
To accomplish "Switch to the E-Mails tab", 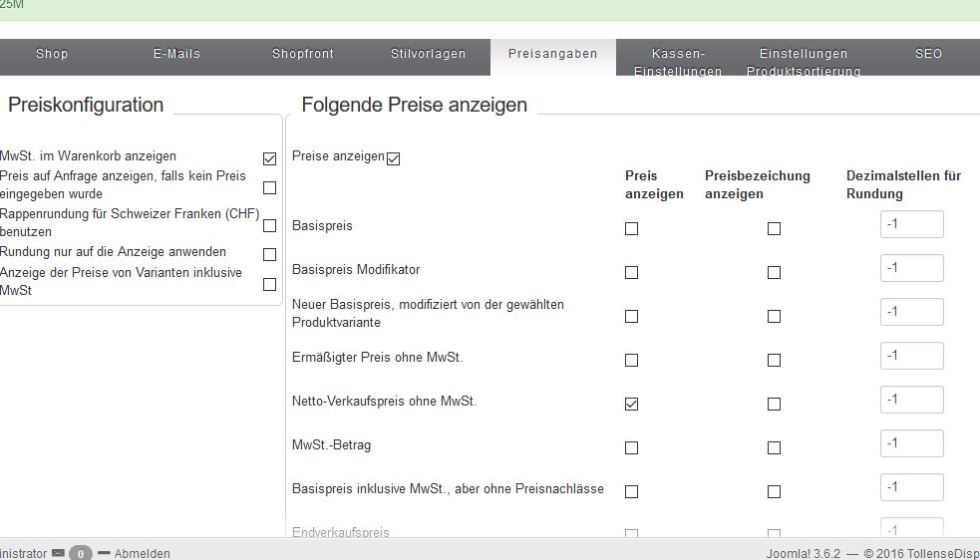I will point(176,54).
